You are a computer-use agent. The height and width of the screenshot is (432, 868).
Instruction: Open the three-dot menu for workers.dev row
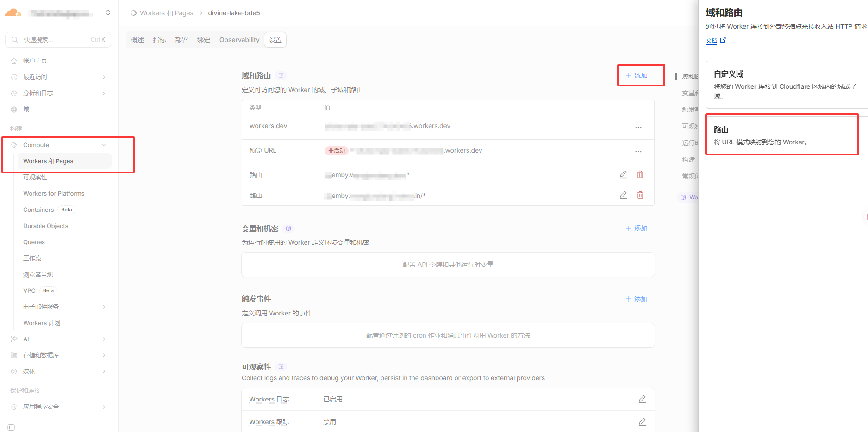pos(638,127)
